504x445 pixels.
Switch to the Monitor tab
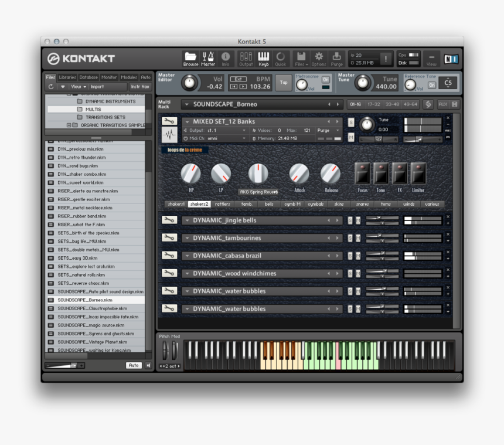click(109, 77)
